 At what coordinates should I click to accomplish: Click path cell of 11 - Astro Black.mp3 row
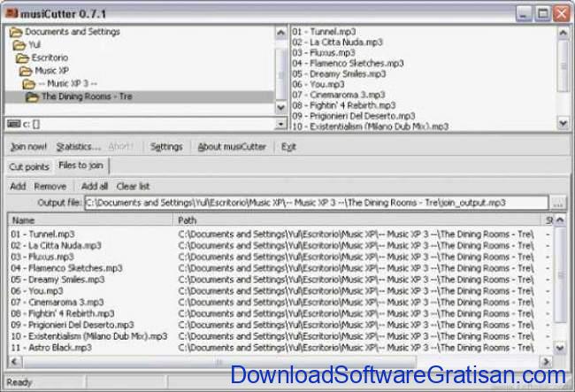[x=356, y=348]
